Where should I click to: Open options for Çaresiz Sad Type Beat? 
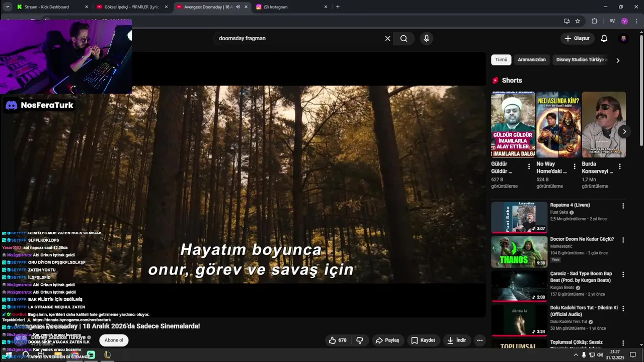623,275
